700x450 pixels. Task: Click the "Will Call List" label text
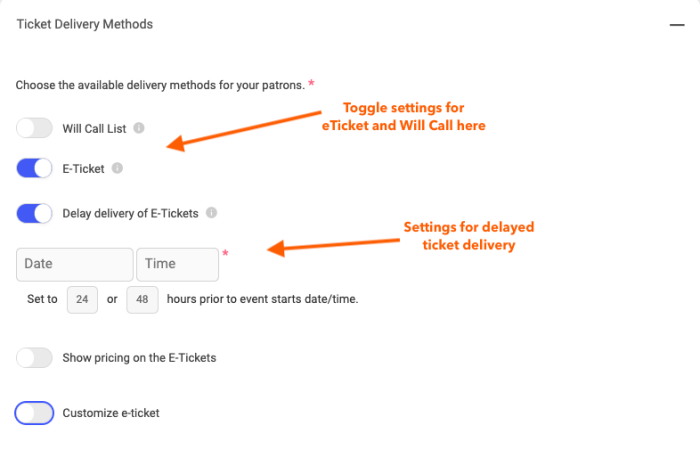click(95, 128)
